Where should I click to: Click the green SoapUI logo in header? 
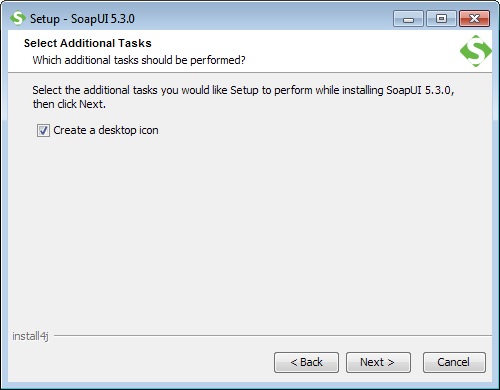click(x=476, y=51)
